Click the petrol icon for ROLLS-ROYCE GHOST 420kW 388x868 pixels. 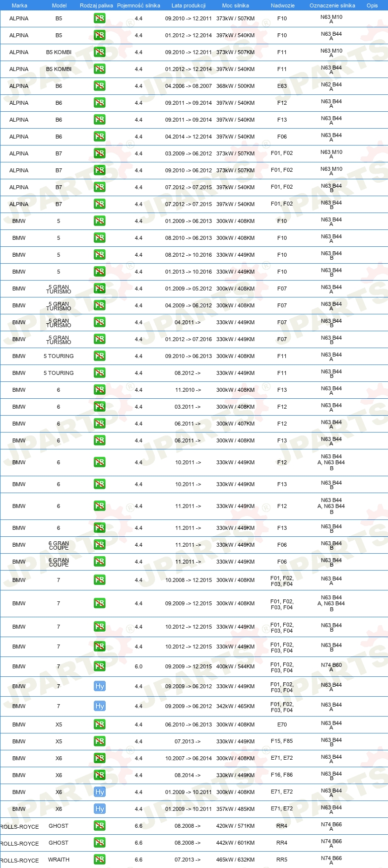tap(99, 826)
